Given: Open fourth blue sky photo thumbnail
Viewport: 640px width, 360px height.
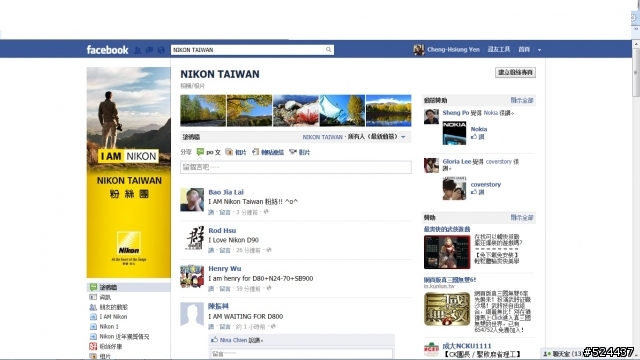Looking at the screenshot, I should point(342,111).
